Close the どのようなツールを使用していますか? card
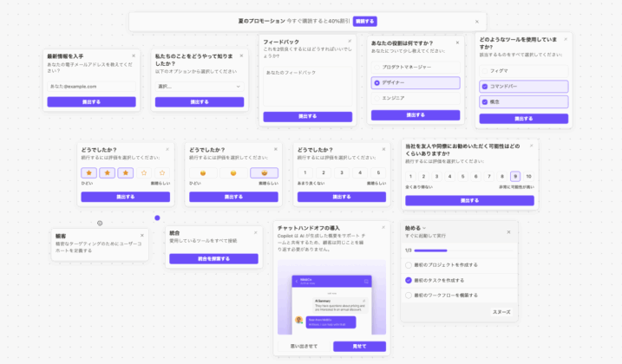Image resolution: width=622 pixels, height=364 pixels. tap(566, 39)
